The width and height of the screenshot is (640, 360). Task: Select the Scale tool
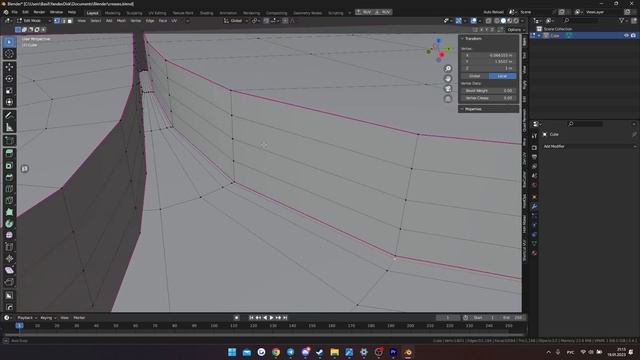tap(9, 90)
